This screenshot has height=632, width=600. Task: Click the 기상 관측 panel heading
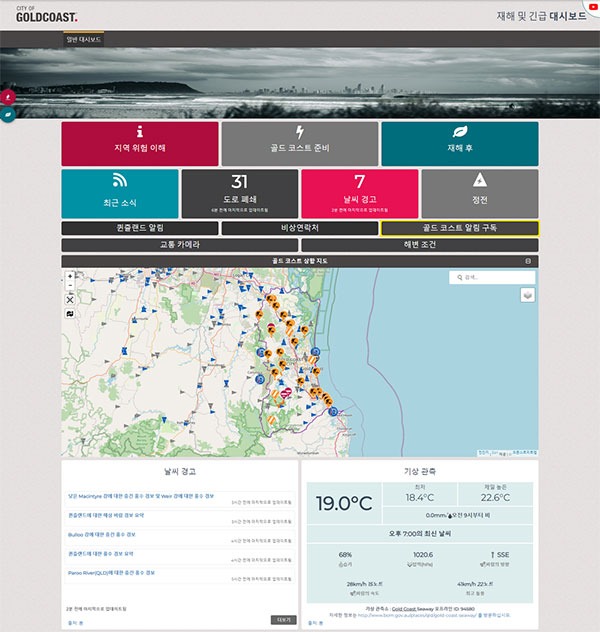420,472
